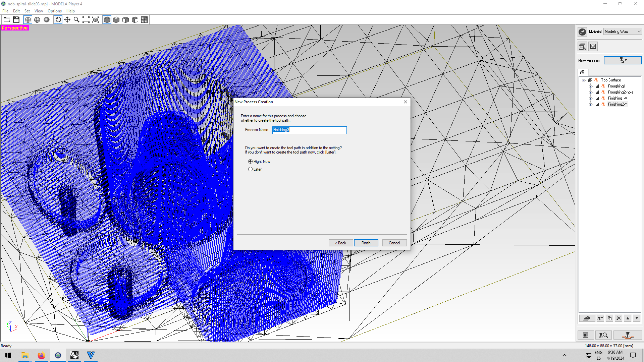Click the New Process tool button
Screen dimensions: 644x362
tap(623, 60)
